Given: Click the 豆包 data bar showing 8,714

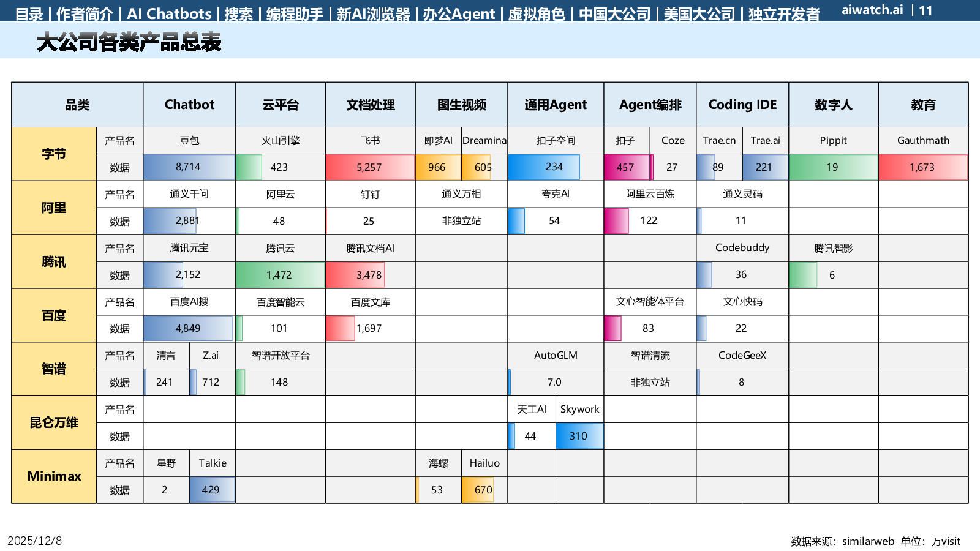Looking at the screenshot, I should 189,167.
